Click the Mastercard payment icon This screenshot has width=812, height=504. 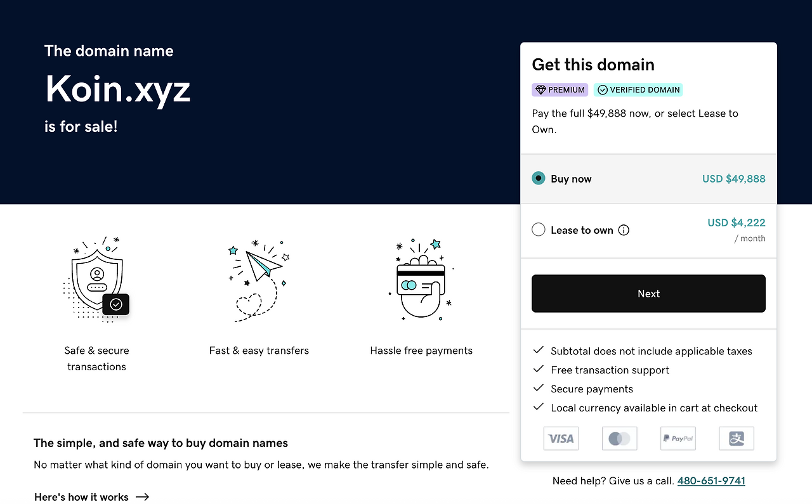pos(619,438)
